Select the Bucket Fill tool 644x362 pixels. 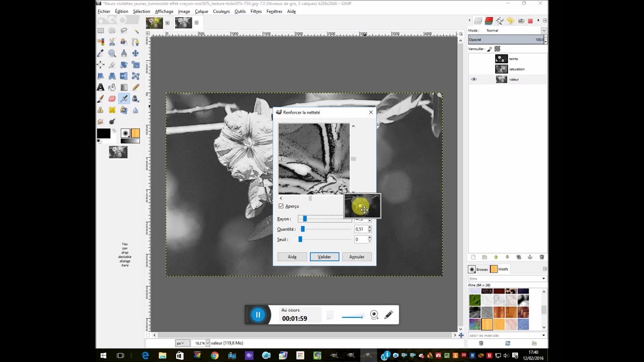point(112,87)
